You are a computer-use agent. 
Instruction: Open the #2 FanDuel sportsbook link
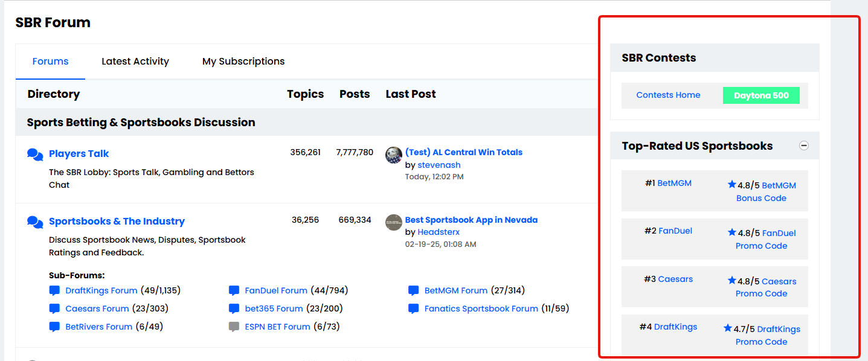click(675, 231)
